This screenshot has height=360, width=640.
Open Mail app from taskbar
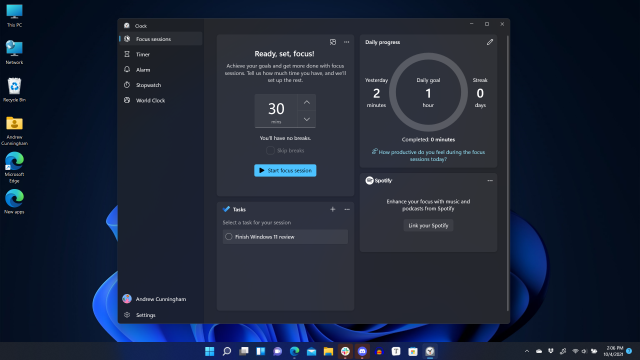[311, 351]
